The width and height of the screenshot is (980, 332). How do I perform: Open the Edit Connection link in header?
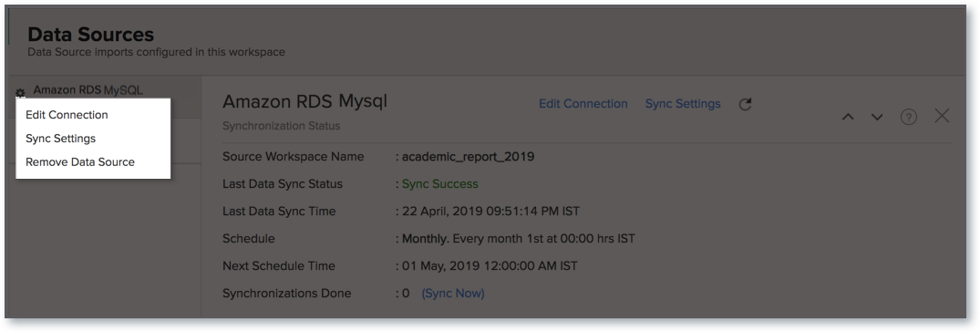coord(583,104)
